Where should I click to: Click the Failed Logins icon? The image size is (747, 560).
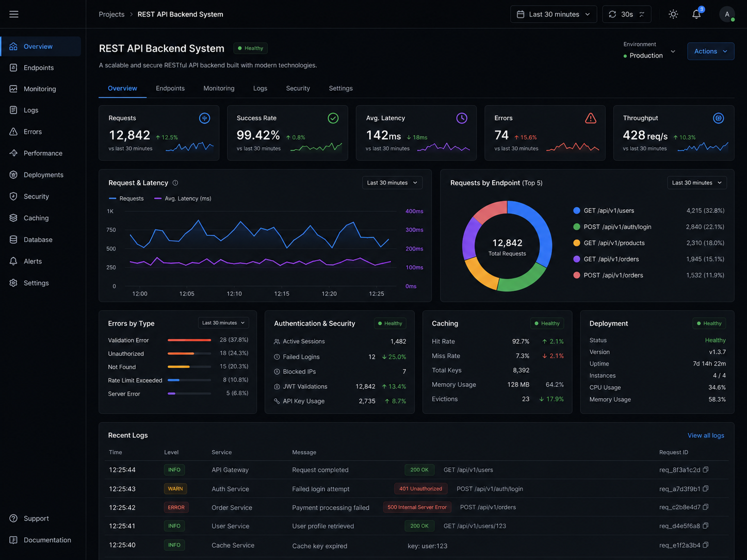point(277,357)
